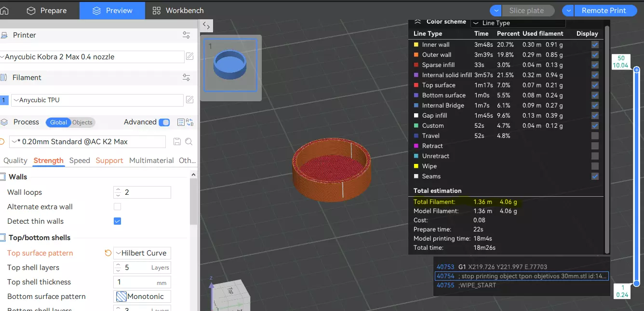Screen dimensions: 644x311
Task: Open filament settings sliders icon
Action: click(x=187, y=78)
